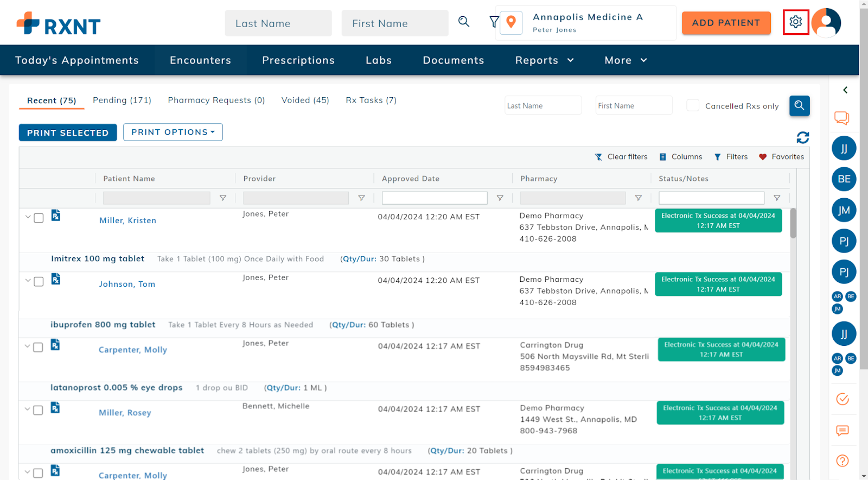Click the help question mark icon
This screenshot has height=480, width=868.
click(x=842, y=460)
